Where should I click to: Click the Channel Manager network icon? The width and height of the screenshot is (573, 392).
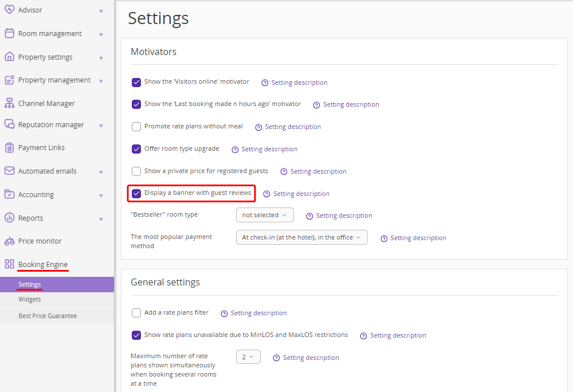(10, 103)
